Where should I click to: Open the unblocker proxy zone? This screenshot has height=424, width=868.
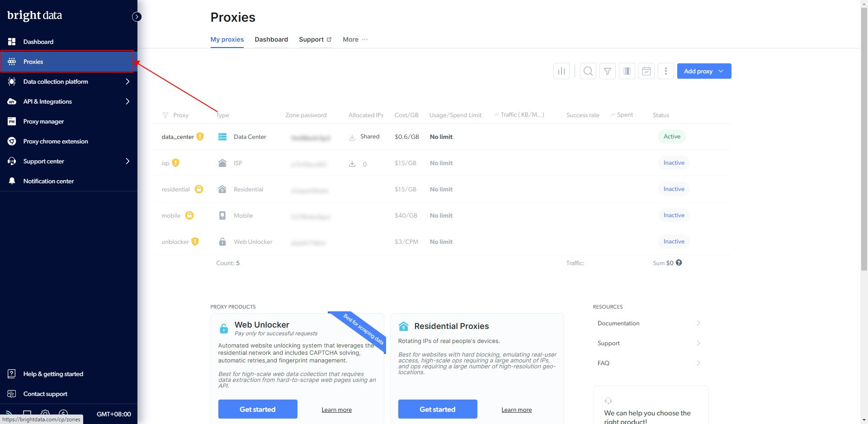click(x=175, y=242)
